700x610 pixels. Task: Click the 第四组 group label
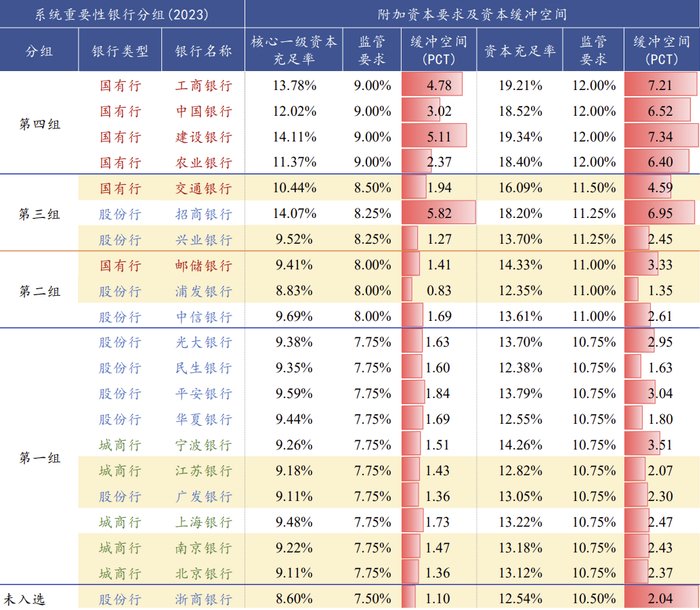39,124
